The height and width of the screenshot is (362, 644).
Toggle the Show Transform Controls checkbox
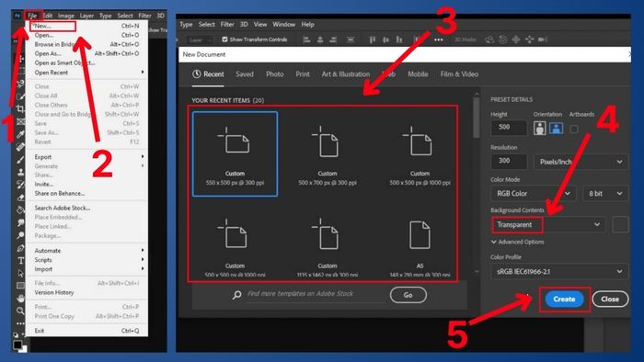pyautogui.click(x=224, y=40)
